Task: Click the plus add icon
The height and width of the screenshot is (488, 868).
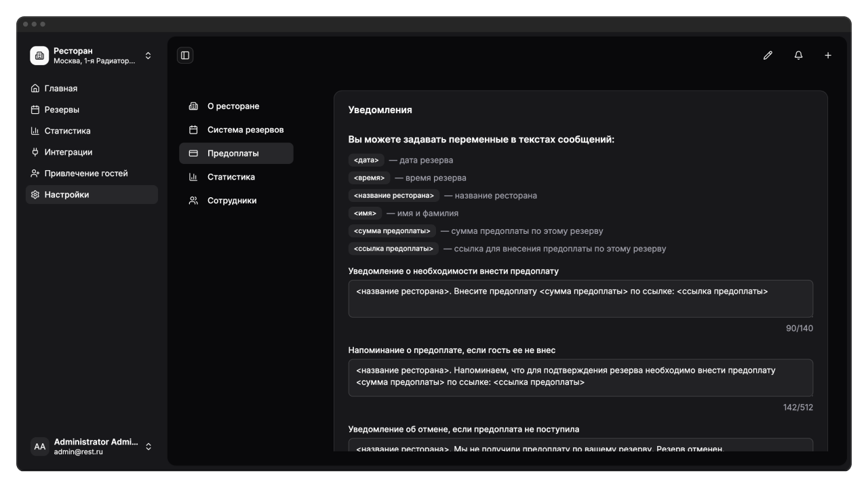Action: pyautogui.click(x=828, y=56)
